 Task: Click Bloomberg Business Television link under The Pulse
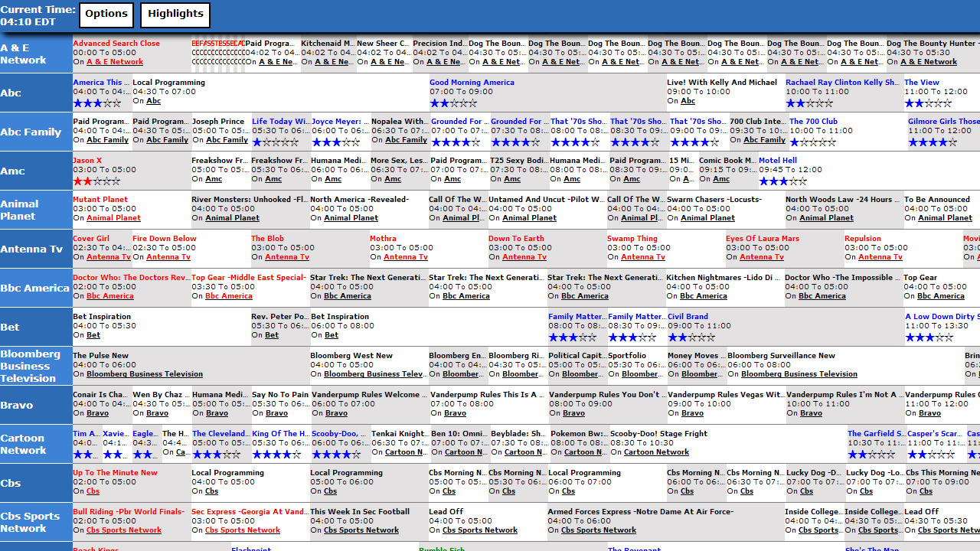[145, 374]
